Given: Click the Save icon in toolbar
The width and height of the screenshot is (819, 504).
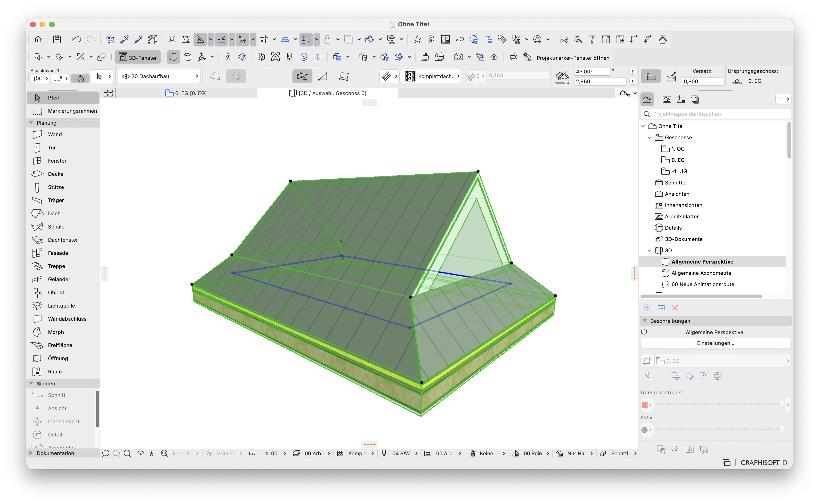Looking at the screenshot, I should (x=57, y=39).
